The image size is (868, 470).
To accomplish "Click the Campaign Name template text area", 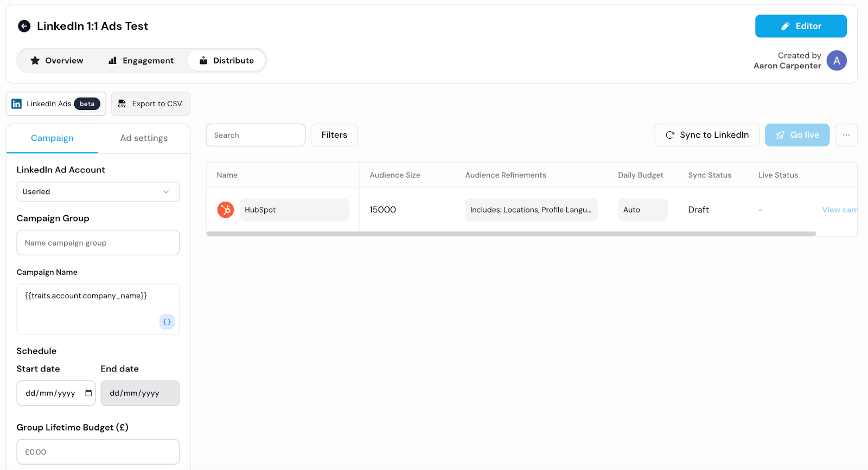I will coord(98,309).
